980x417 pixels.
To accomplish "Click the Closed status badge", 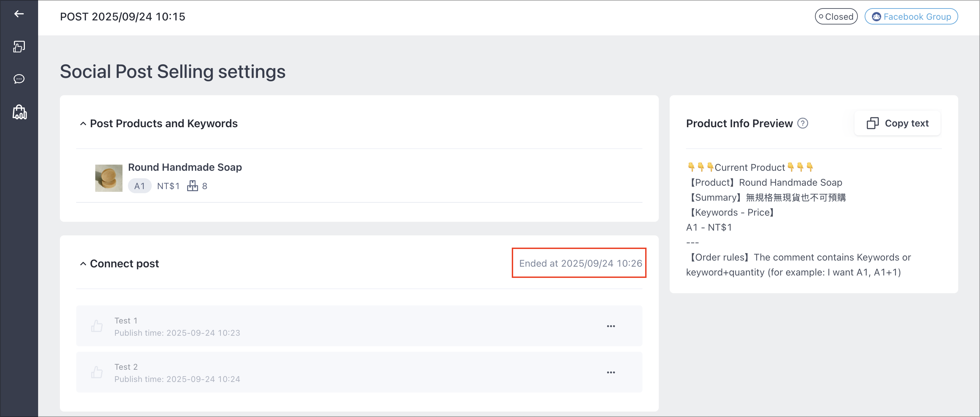I will click(836, 16).
